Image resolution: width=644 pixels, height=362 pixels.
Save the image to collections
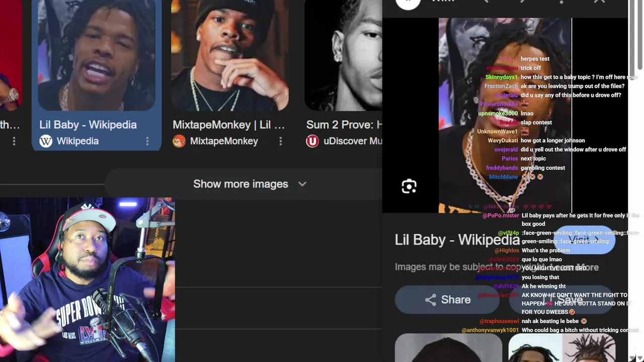point(562,300)
